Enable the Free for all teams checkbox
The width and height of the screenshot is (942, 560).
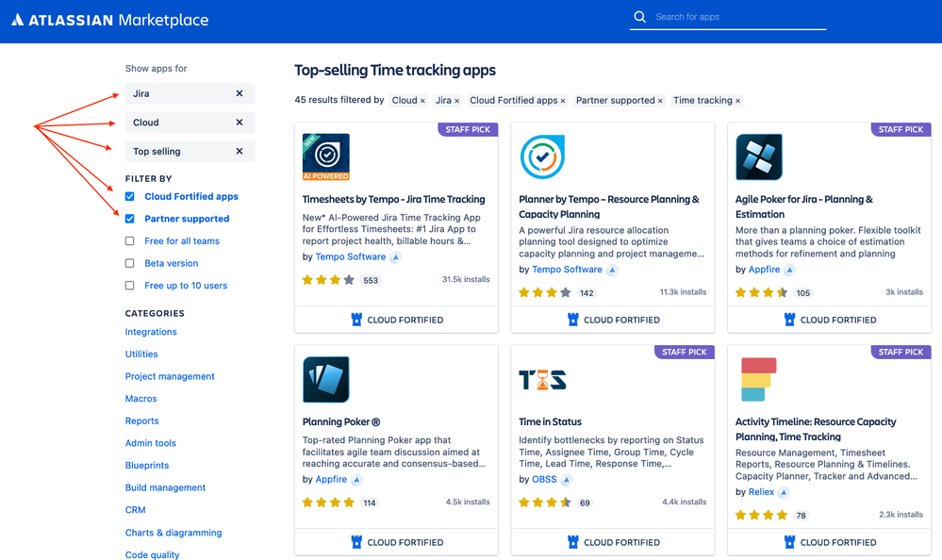coord(130,241)
